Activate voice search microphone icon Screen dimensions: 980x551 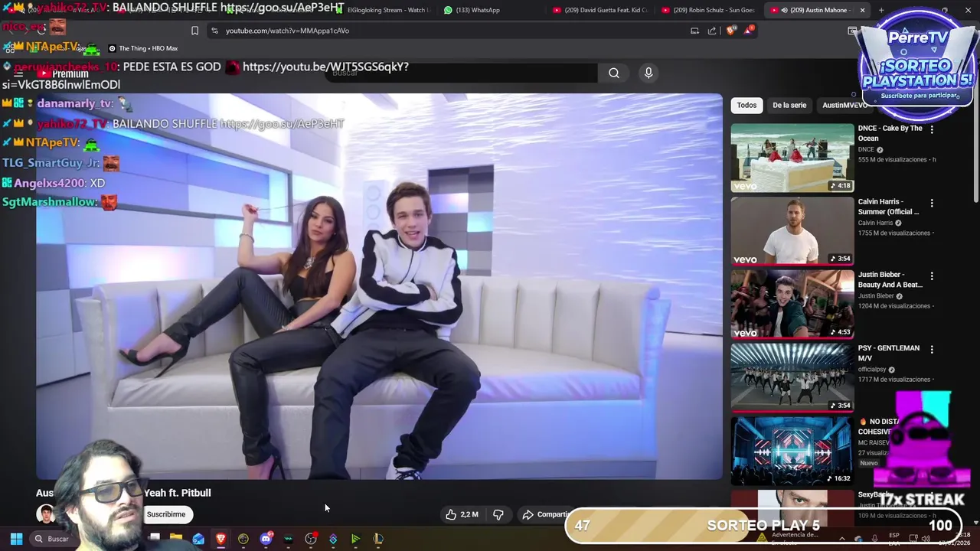[x=648, y=73]
